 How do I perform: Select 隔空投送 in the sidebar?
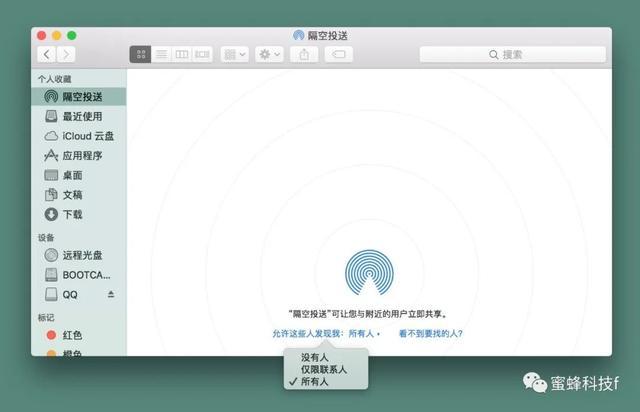[79, 97]
